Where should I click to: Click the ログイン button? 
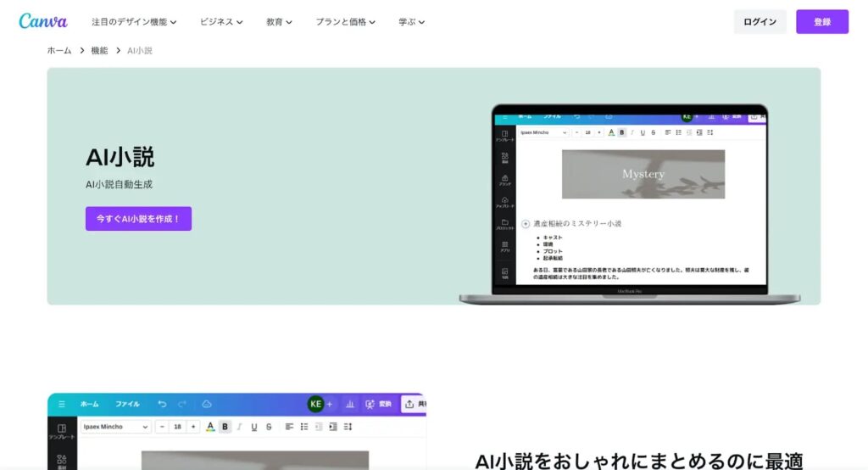(x=759, y=21)
